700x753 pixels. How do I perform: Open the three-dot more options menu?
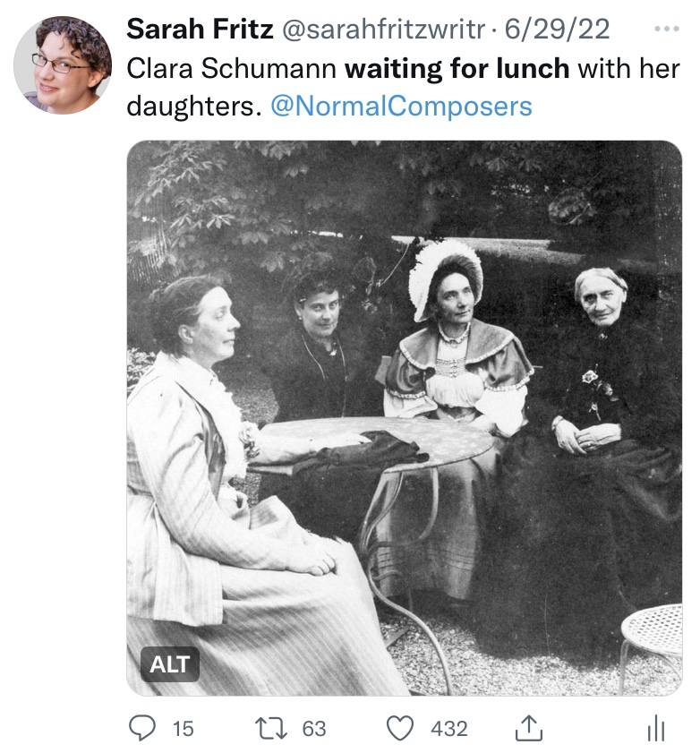click(667, 30)
